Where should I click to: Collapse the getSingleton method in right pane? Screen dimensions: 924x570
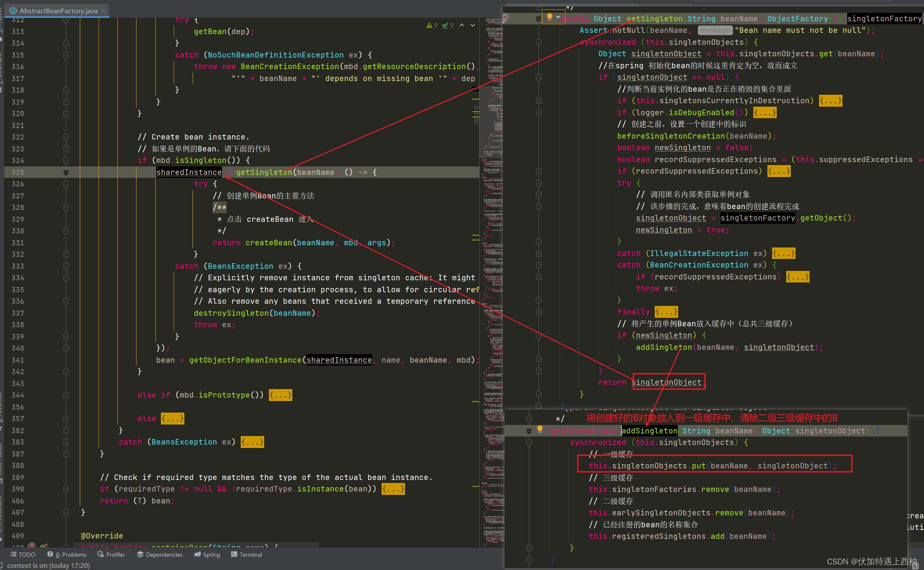tap(539, 19)
